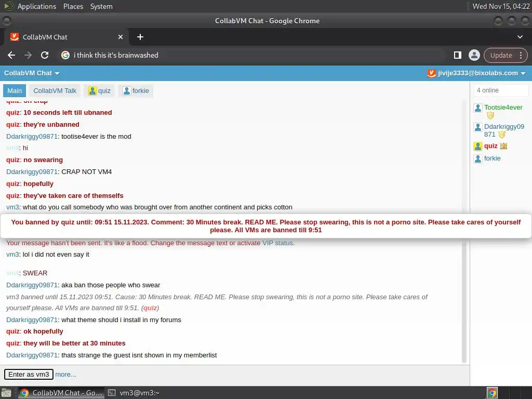Open the Chrome three-dot menu
Viewport: 532px width, 399px height.
click(x=521, y=55)
